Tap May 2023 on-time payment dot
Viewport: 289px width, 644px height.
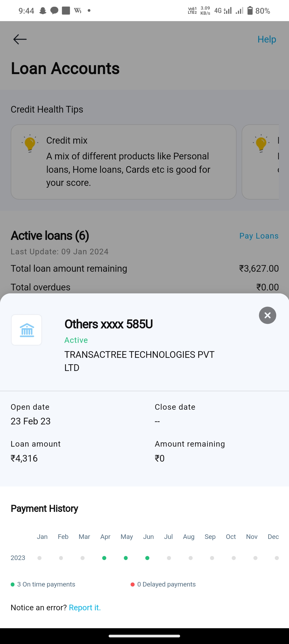tap(126, 558)
